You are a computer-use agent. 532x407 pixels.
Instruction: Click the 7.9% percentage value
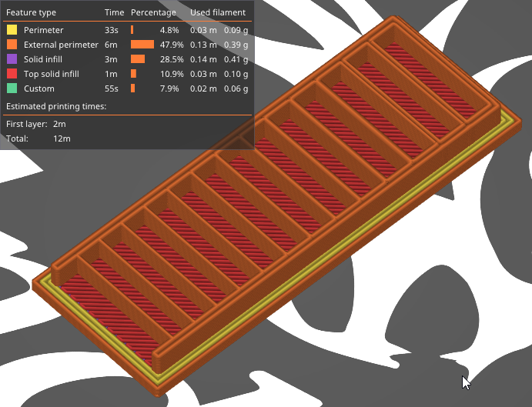pyautogui.click(x=169, y=88)
